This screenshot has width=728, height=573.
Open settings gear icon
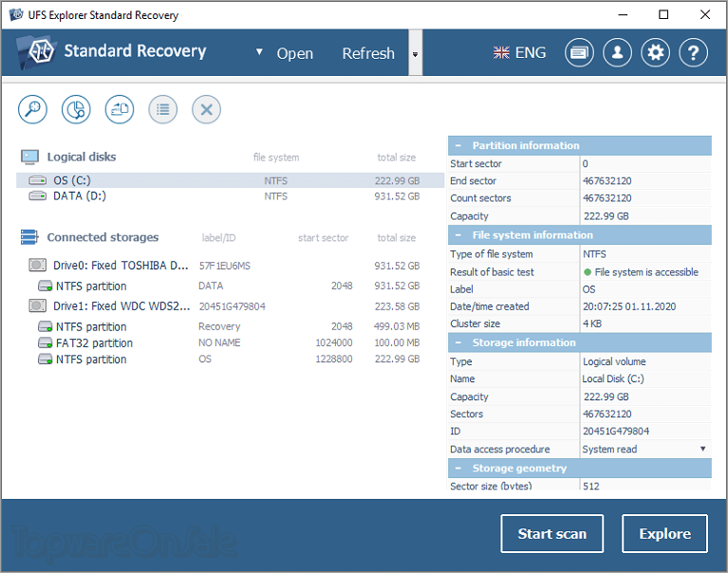(x=655, y=52)
